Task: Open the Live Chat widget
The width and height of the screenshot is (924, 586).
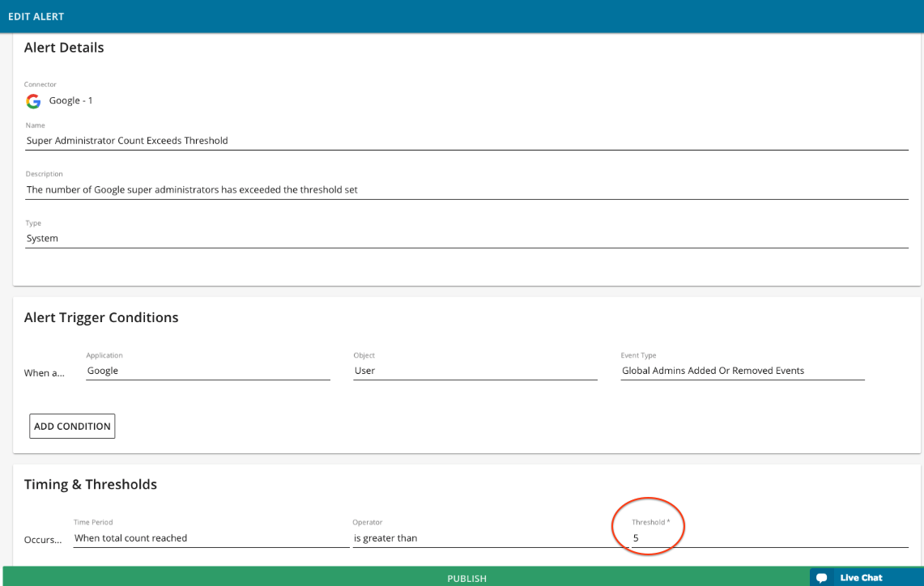Action: [867, 577]
